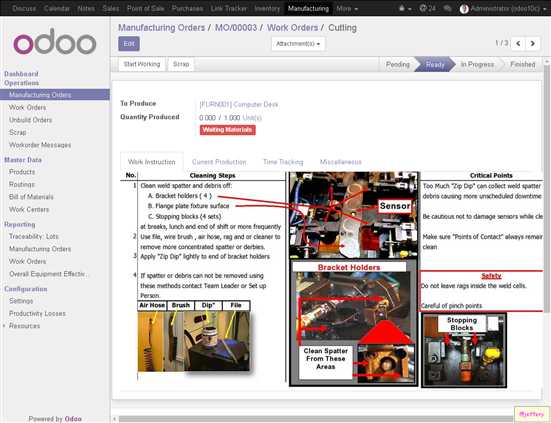
Task: Click the Manufacturing Orders breadcrumb
Action: point(161,28)
